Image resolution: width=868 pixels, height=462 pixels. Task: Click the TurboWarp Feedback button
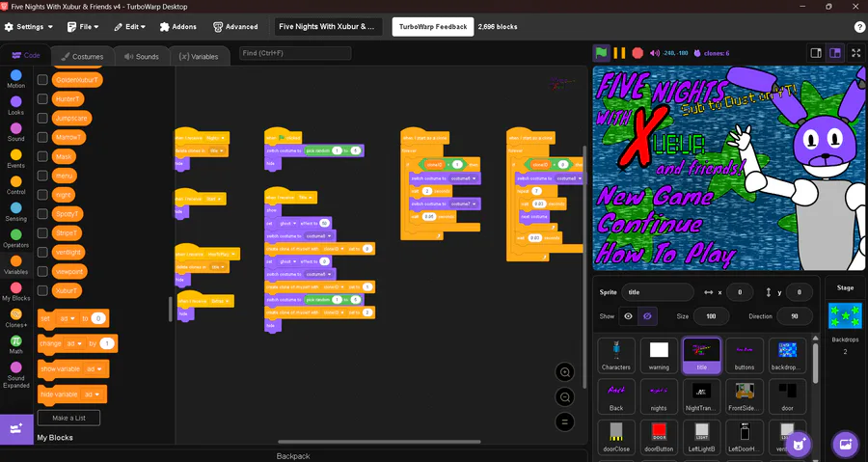click(x=433, y=27)
